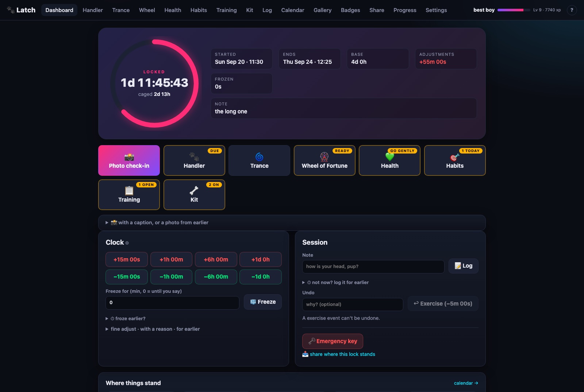Add +1h 00m to the clock

(x=171, y=260)
